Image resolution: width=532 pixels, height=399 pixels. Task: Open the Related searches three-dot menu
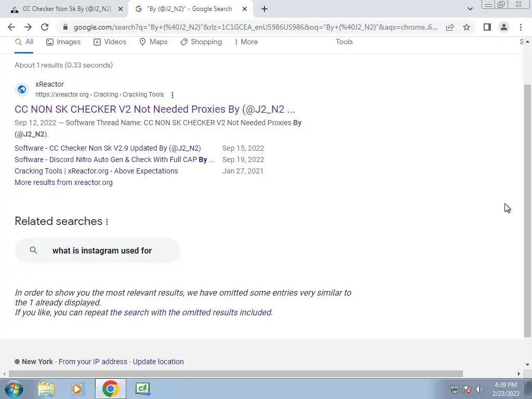pyautogui.click(x=107, y=222)
